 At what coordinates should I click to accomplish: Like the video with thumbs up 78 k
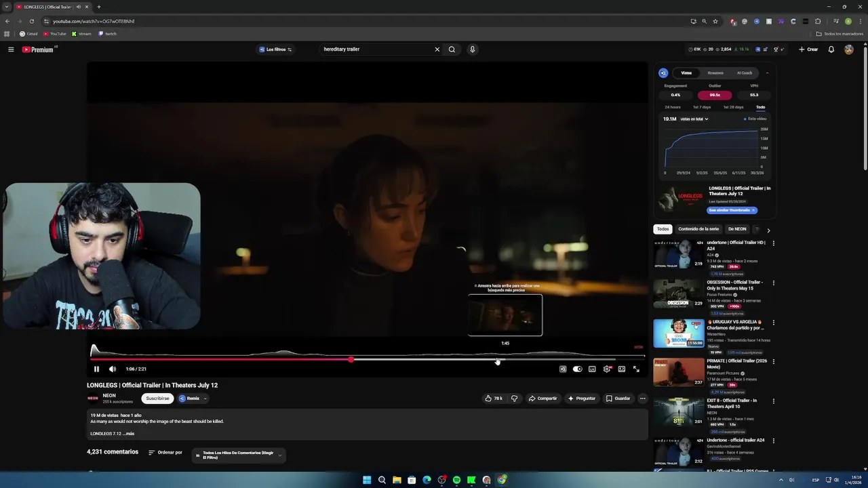pyautogui.click(x=494, y=399)
